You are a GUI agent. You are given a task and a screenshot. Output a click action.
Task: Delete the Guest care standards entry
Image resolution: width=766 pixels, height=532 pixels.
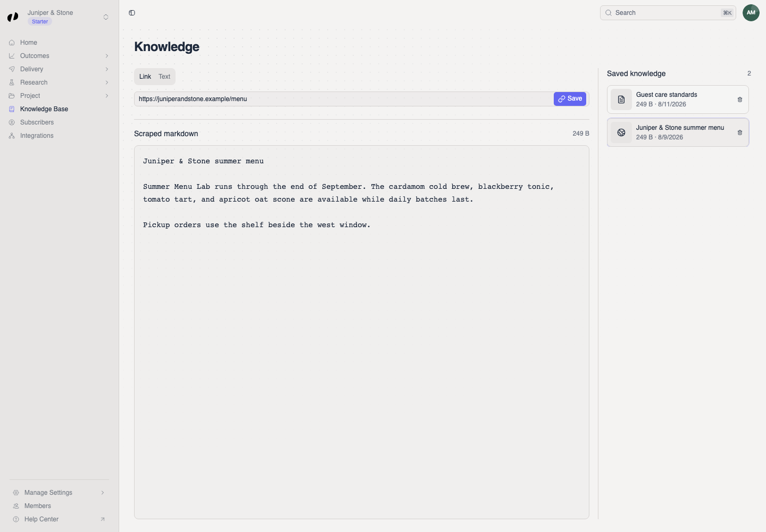tap(740, 99)
